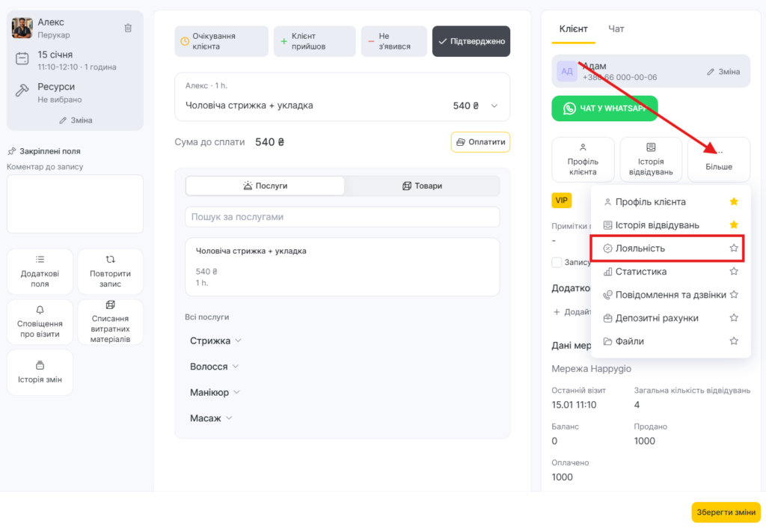Open the Історія відвідувань tile
766x532 pixels.
pyautogui.click(x=651, y=159)
